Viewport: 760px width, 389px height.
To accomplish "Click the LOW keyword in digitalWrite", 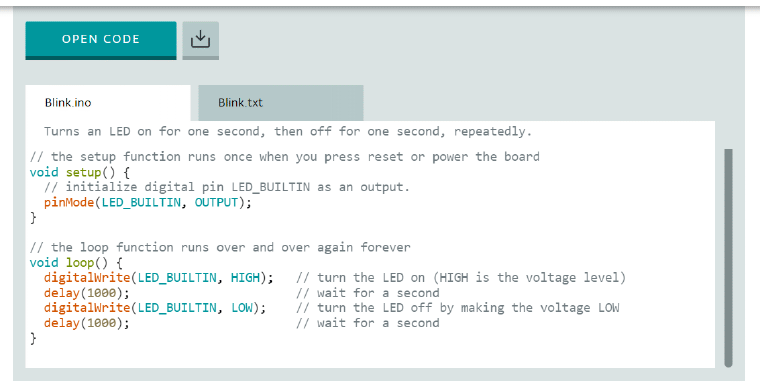I will (x=241, y=308).
